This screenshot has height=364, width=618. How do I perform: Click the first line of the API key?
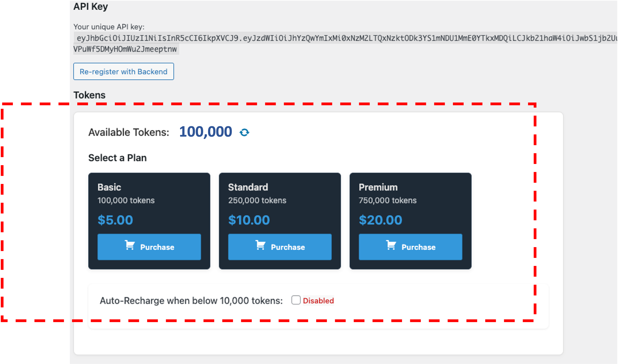(346, 38)
